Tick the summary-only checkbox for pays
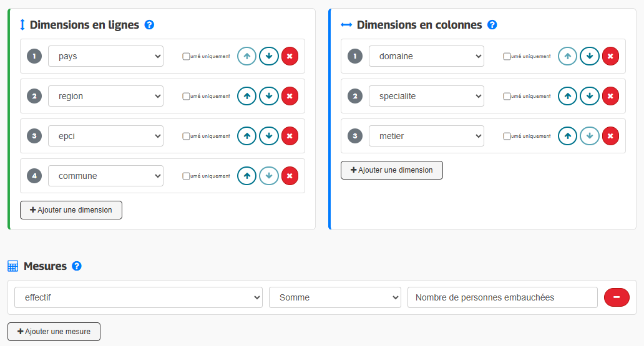This screenshot has width=644, height=346. point(186,56)
